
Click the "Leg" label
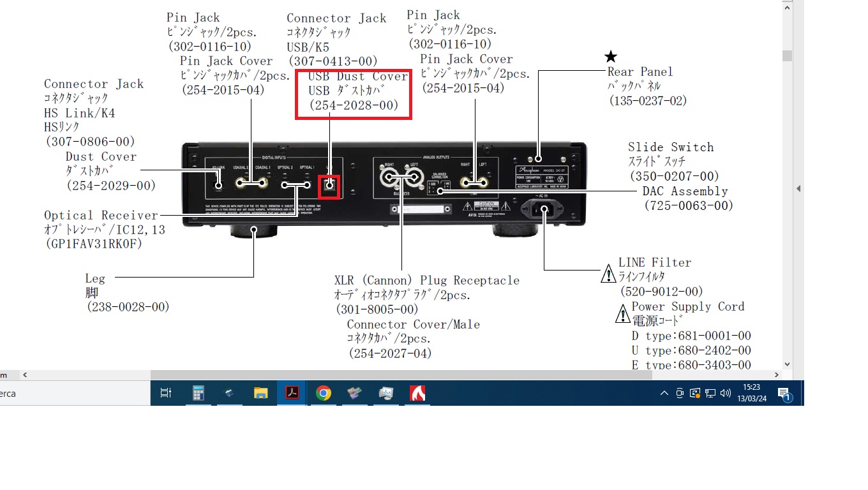[95, 278]
